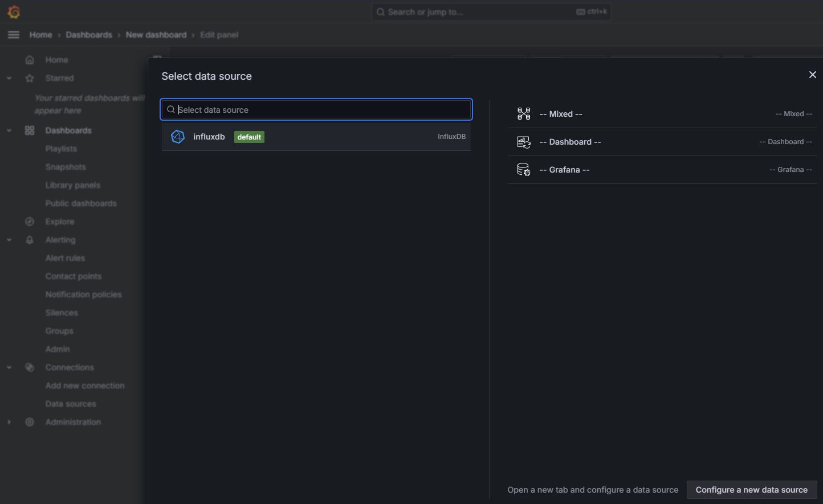
Task: Click Configure a new data source button
Action: [x=751, y=490]
